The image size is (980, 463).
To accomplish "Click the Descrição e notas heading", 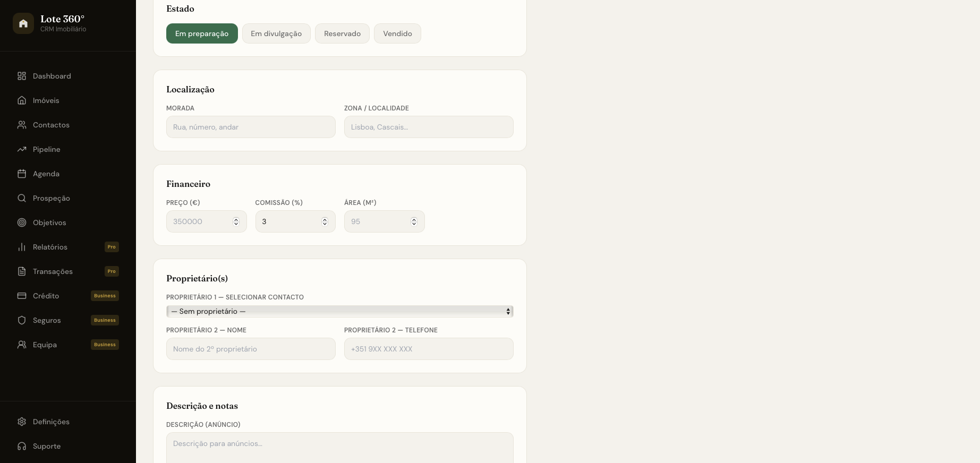I will [x=202, y=406].
